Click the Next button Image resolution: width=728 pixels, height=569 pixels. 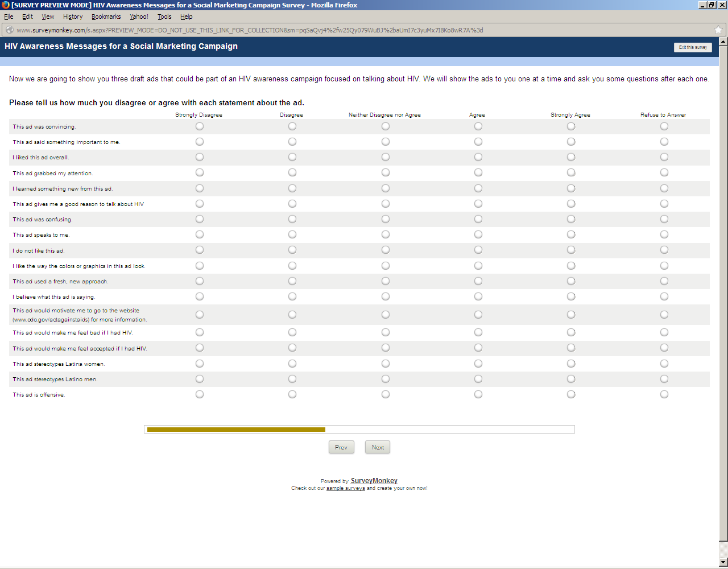pyautogui.click(x=378, y=447)
